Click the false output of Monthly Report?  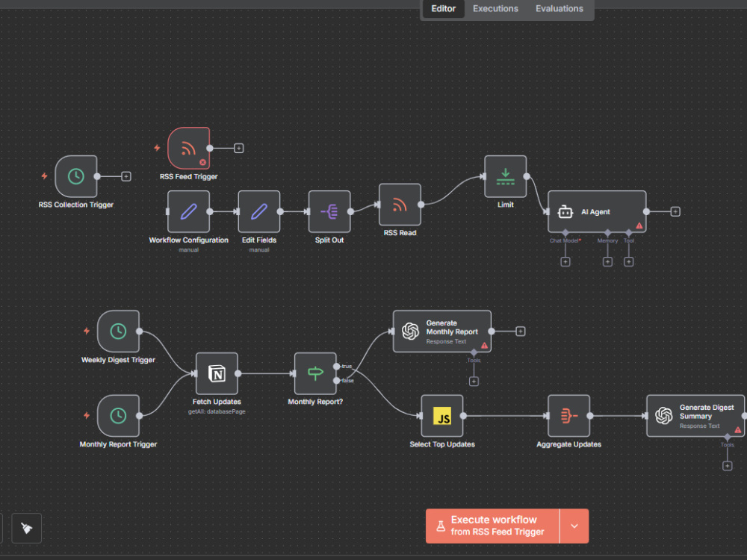click(x=337, y=381)
